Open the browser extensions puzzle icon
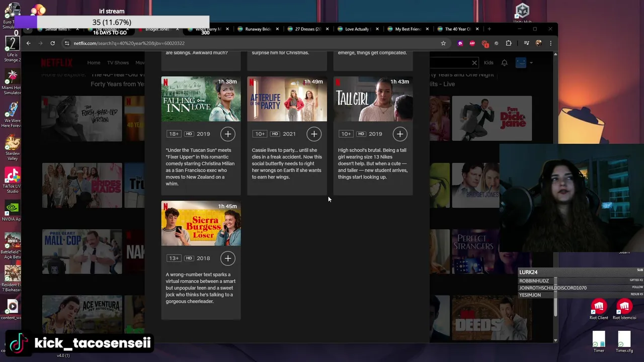This screenshot has width=644, height=362. click(509, 43)
